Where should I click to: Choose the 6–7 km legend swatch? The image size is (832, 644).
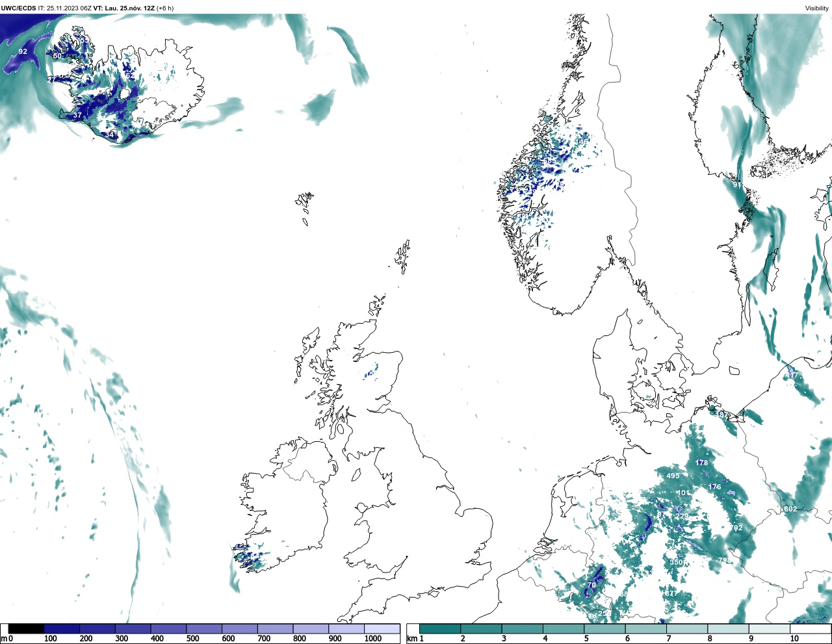(645, 629)
